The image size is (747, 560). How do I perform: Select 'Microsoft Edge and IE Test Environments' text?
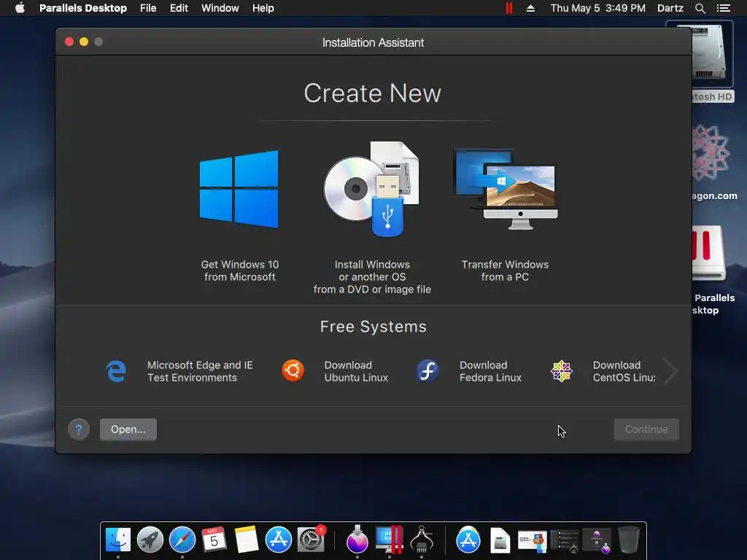(x=200, y=371)
